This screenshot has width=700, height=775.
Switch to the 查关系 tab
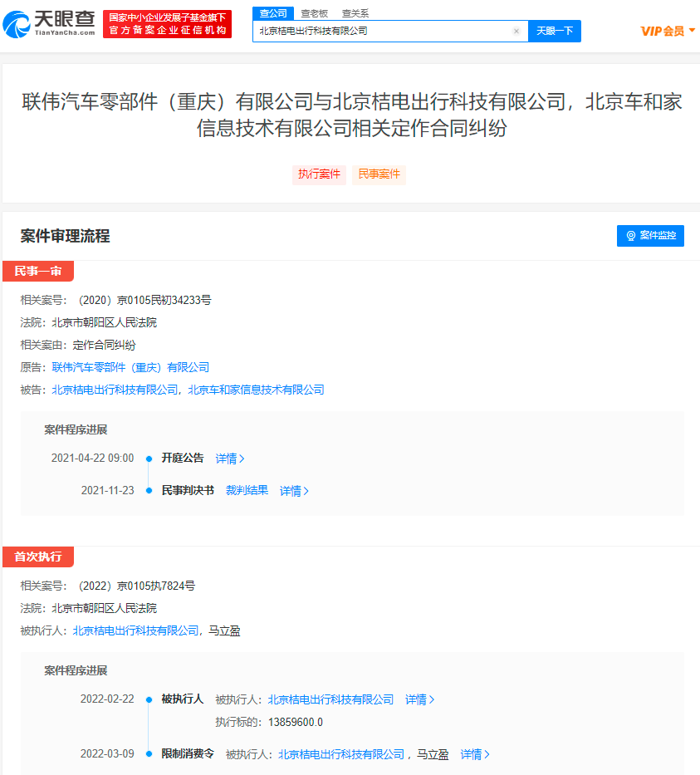tap(357, 13)
